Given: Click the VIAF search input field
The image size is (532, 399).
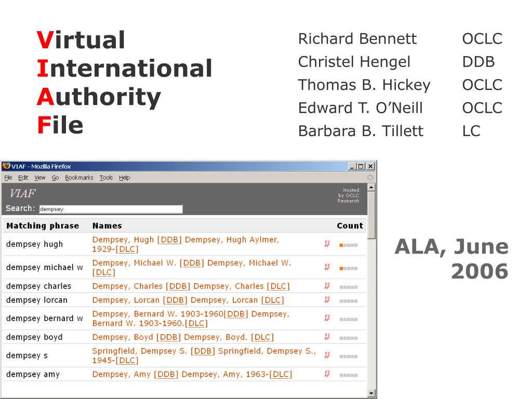Looking at the screenshot, I should tap(111, 209).
